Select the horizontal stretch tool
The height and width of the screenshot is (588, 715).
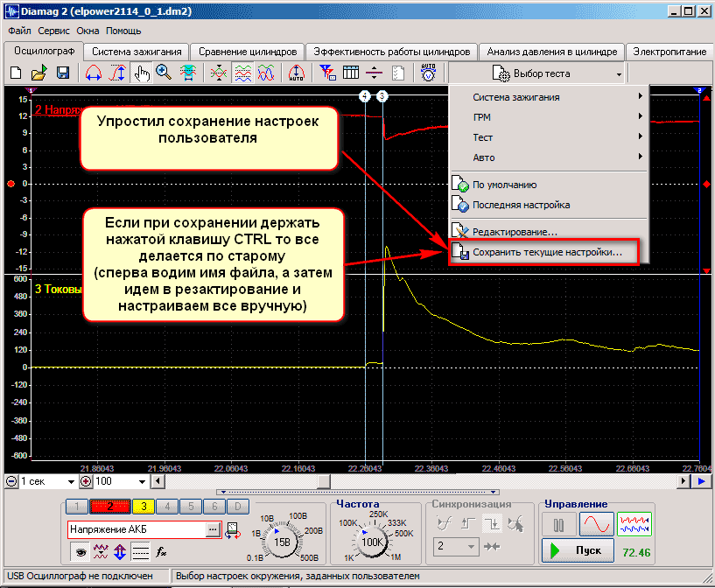94,73
